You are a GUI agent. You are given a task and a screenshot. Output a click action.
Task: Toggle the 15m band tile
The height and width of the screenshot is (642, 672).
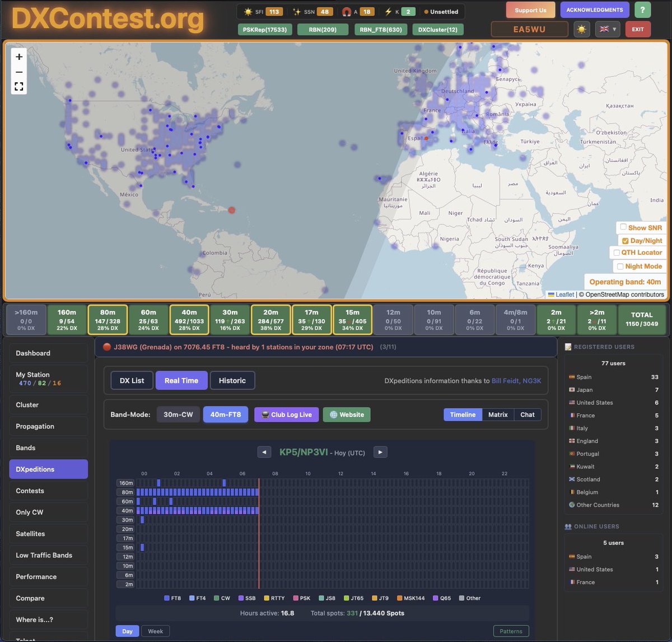[353, 320]
